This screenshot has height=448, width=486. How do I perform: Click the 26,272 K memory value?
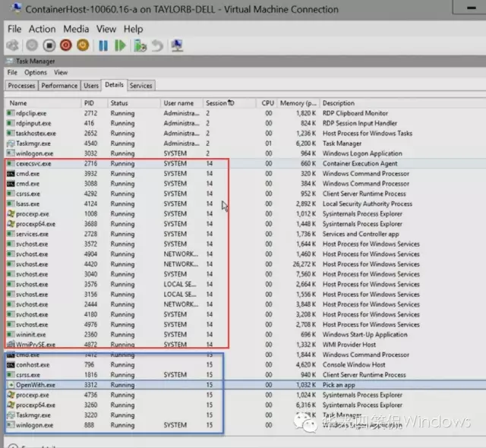coord(304,264)
